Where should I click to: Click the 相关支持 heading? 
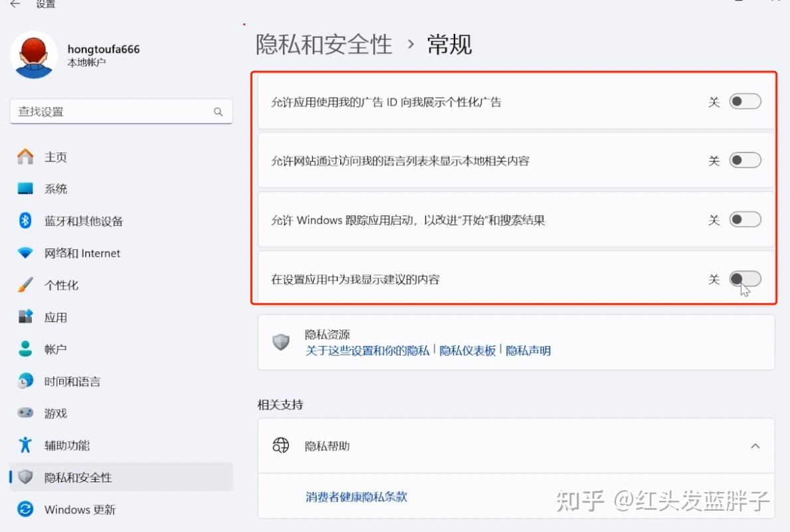tap(280, 404)
